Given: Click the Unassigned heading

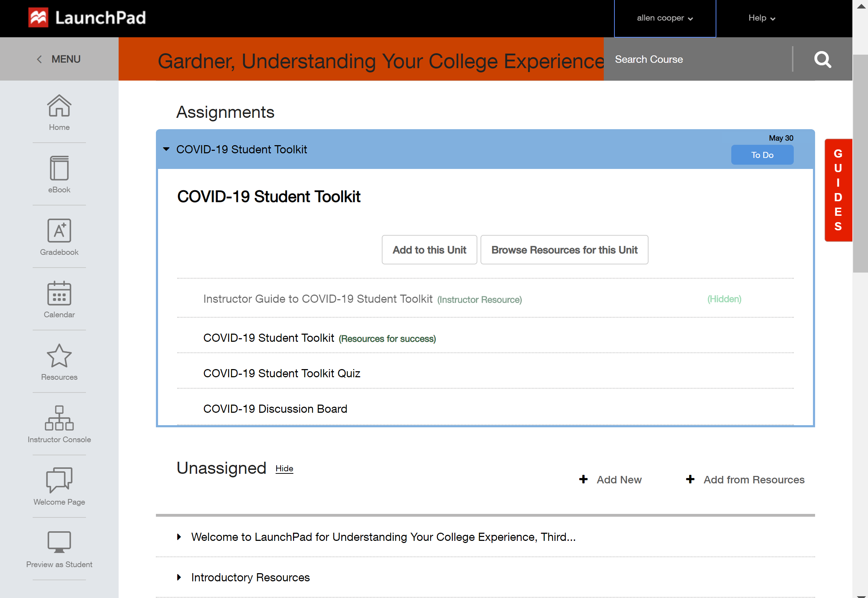Looking at the screenshot, I should 221,468.
